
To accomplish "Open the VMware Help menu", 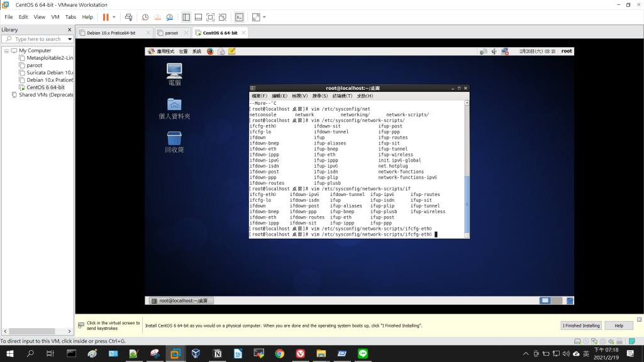I will point(87,17).
